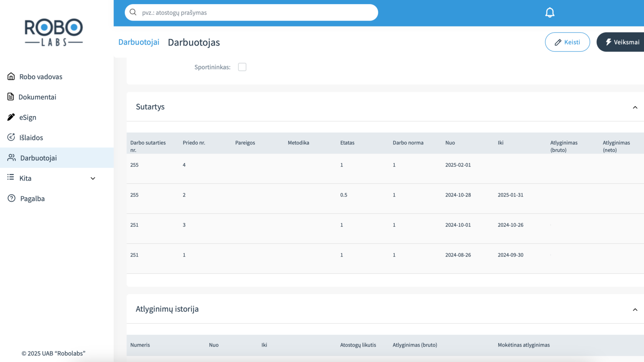Viewport: 644px width, 362px height.
Task: Click the lightning icon in Veiksmai button
Action: 608,42
